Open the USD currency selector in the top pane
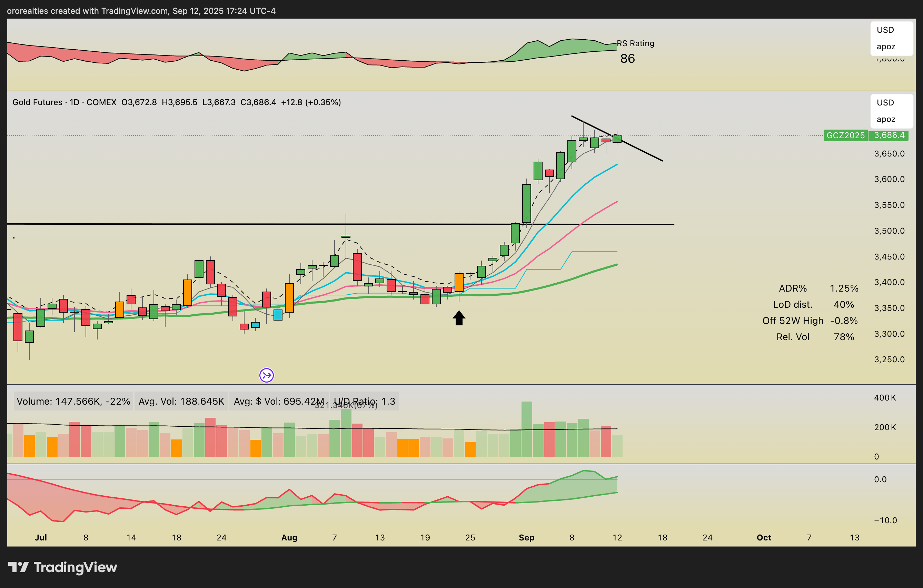The width and height of the screenshot is (923, 588). point(885,30)
